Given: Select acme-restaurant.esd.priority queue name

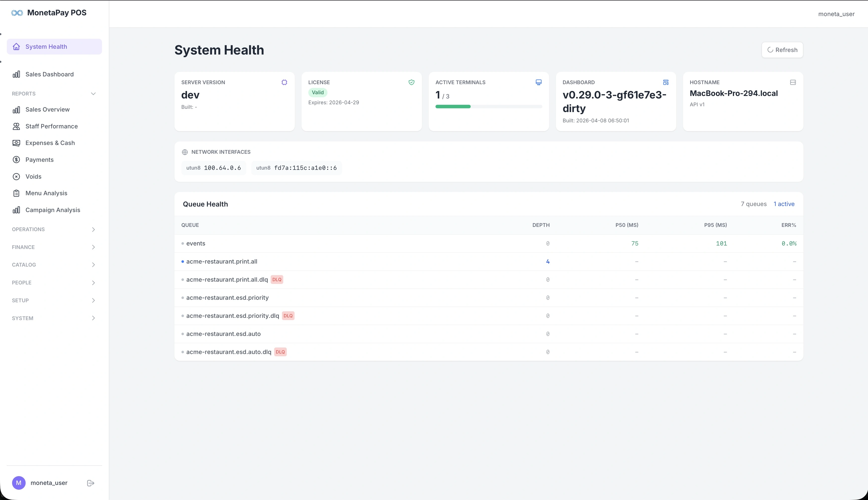Looking at the screenshot, I should 227,298.
